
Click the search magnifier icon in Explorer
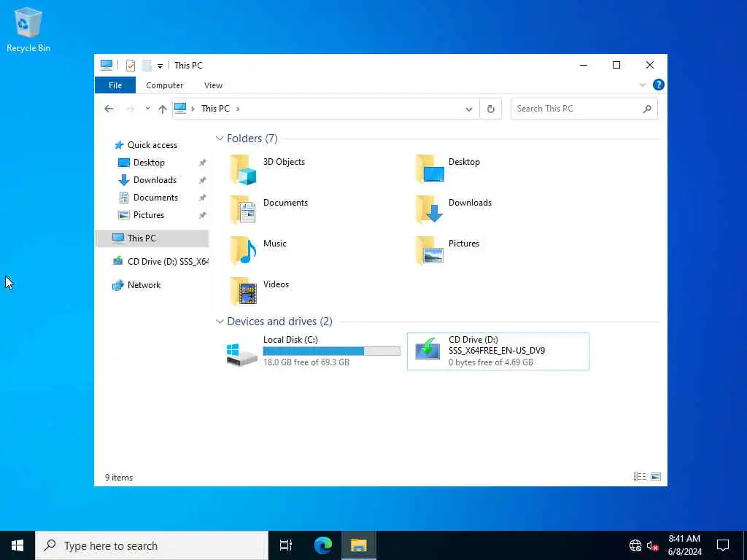647,109
